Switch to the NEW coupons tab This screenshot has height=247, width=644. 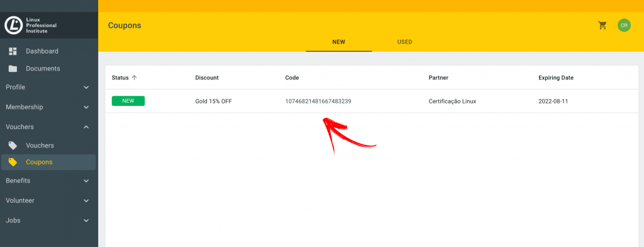[338, 42]
